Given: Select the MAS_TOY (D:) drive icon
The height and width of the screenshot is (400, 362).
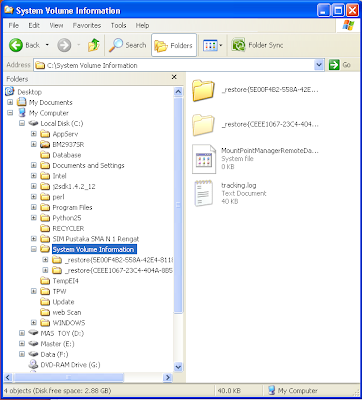Looking at the screenshot, I should [x=33, y=333].
